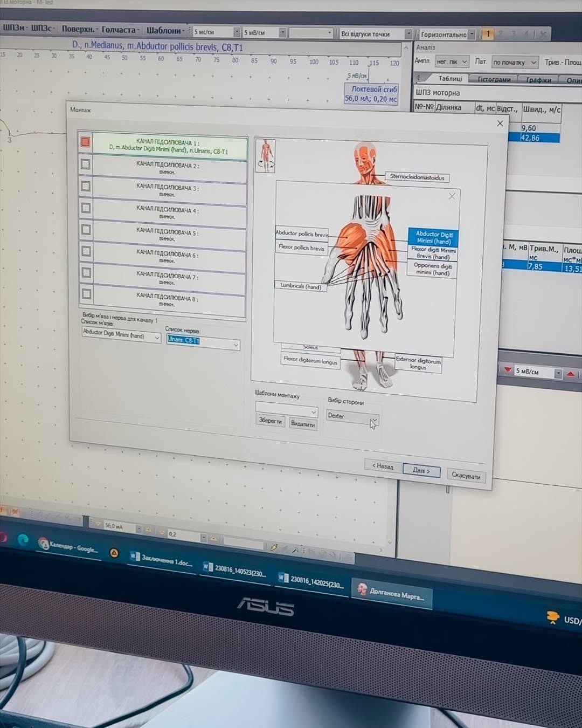This screenshot has width=582, height=728.
Task: Toggle amplifier channel 1 checkbox
Action: (85, 142)
